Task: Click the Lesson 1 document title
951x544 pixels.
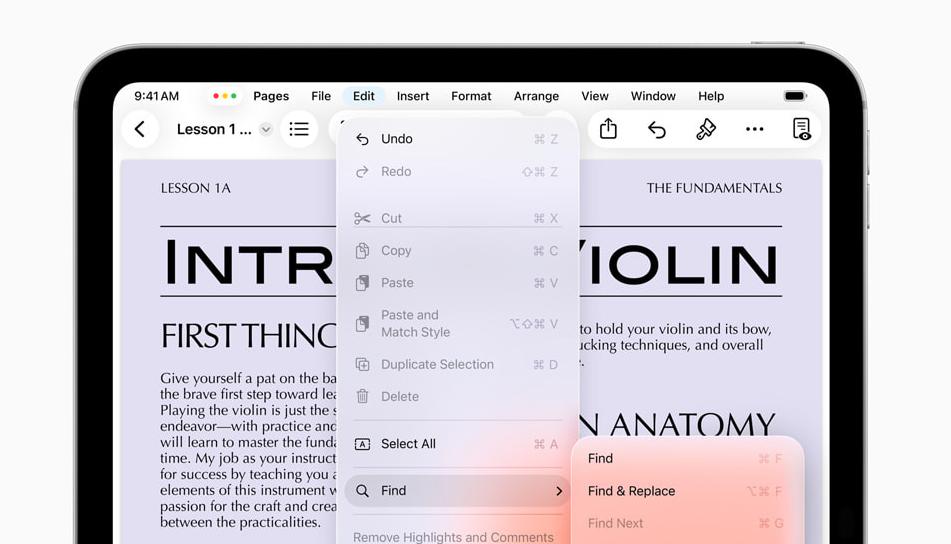Action: 214,129
